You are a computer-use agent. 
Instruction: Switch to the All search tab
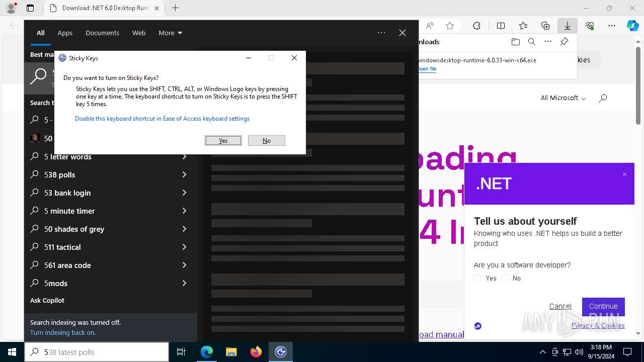pos(41,33)
